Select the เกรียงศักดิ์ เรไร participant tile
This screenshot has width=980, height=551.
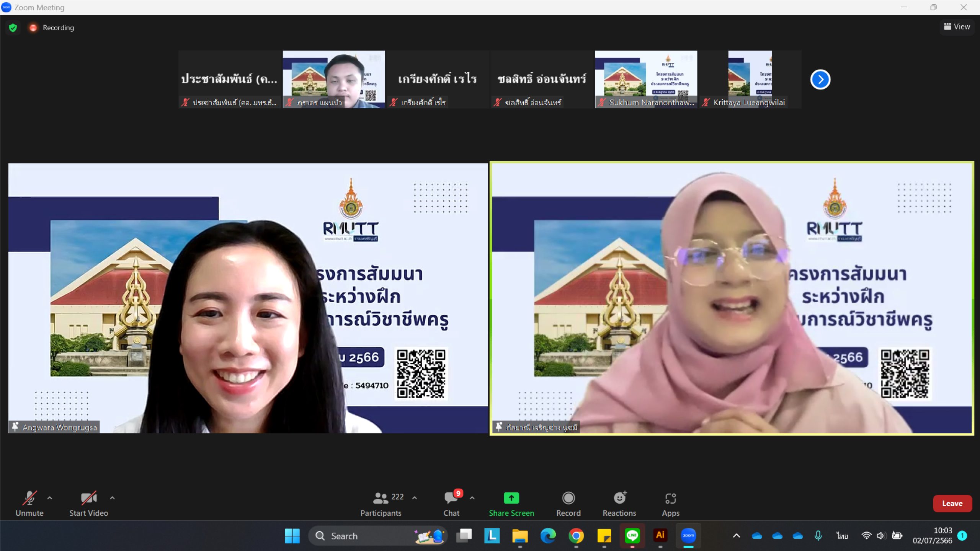(438, 79)
